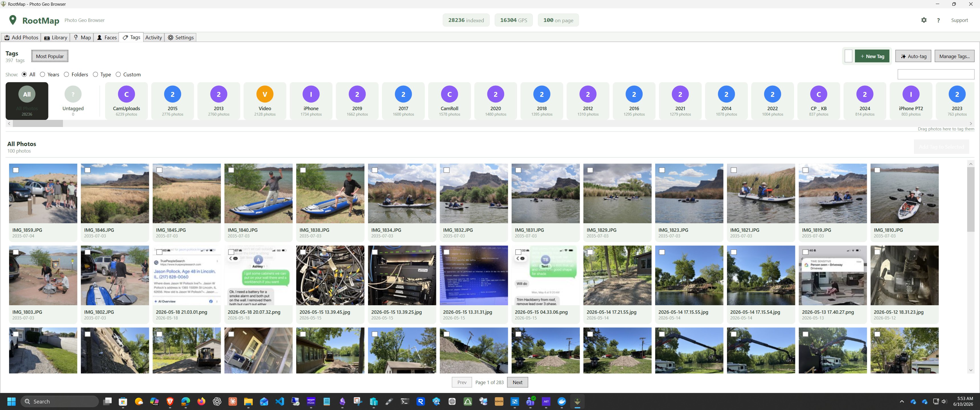Click the RootMap location pin logo
The width and height of the screenshot is (980, 410).
[13, 20]
